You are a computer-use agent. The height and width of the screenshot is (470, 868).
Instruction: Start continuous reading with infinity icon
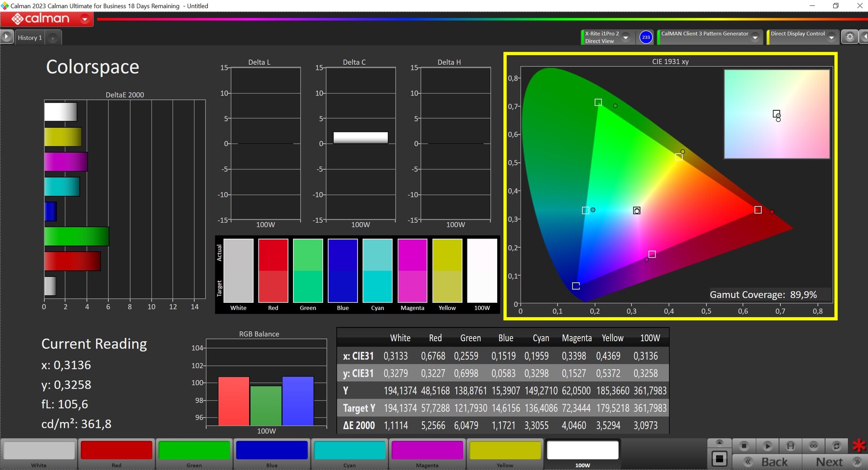pyautogui.click(x=813, y=446)
